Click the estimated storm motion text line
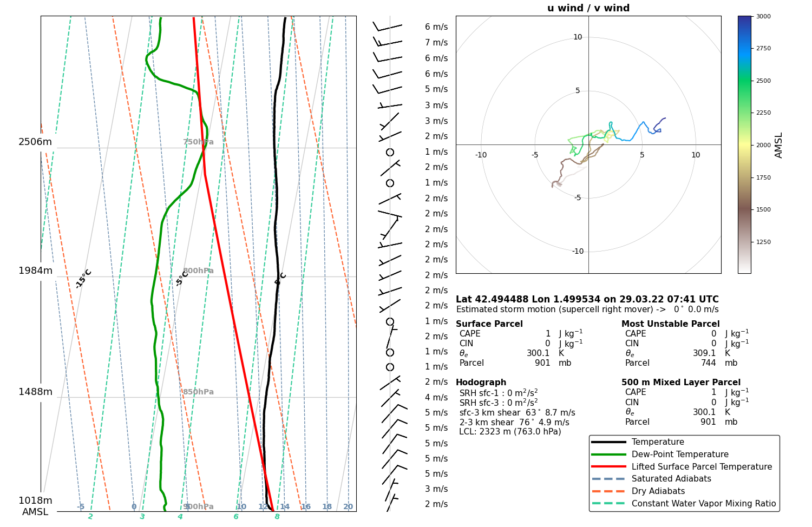The height and width of the screenshot is (527, 812). [587, 309]
